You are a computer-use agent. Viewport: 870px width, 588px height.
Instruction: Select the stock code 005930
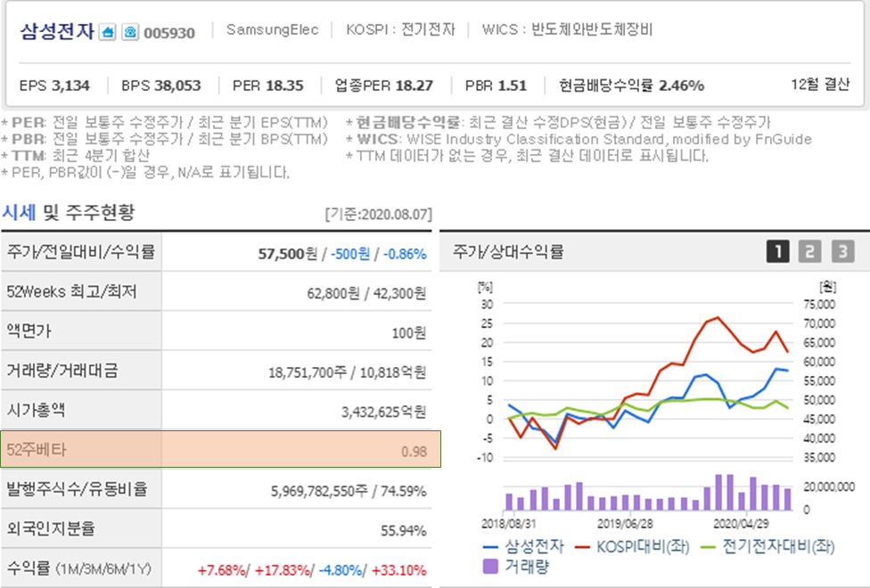[x=169, y=33]
